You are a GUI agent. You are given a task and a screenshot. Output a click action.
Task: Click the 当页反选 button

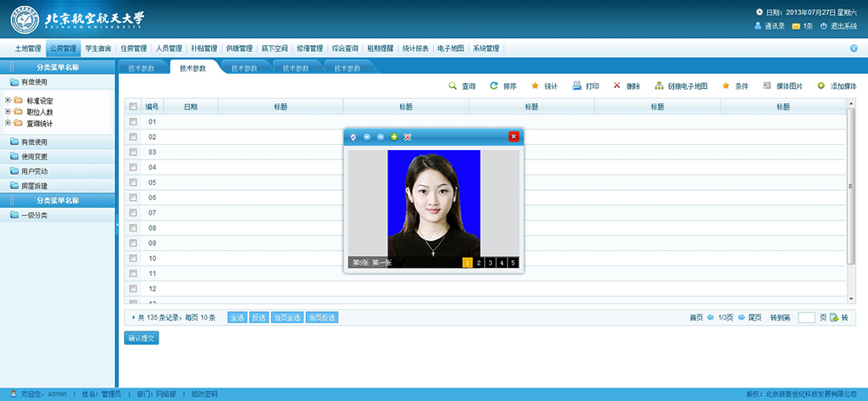point(321,317)
